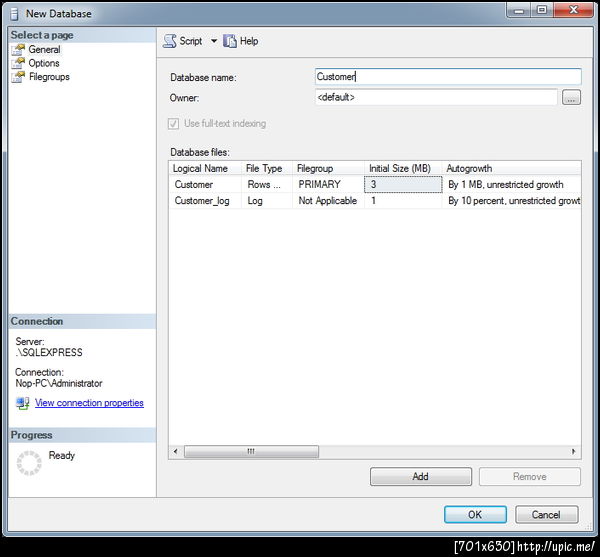Click the horizontal scrollbar right arrow
This screenshot has width=600, height=557.
tap(573, 451)
